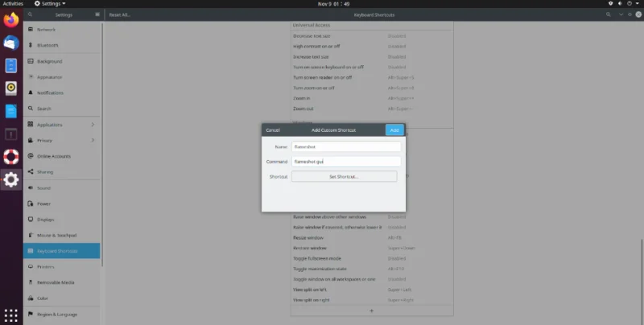
Task: Select View split on right row
Action: tap(372, 300)
